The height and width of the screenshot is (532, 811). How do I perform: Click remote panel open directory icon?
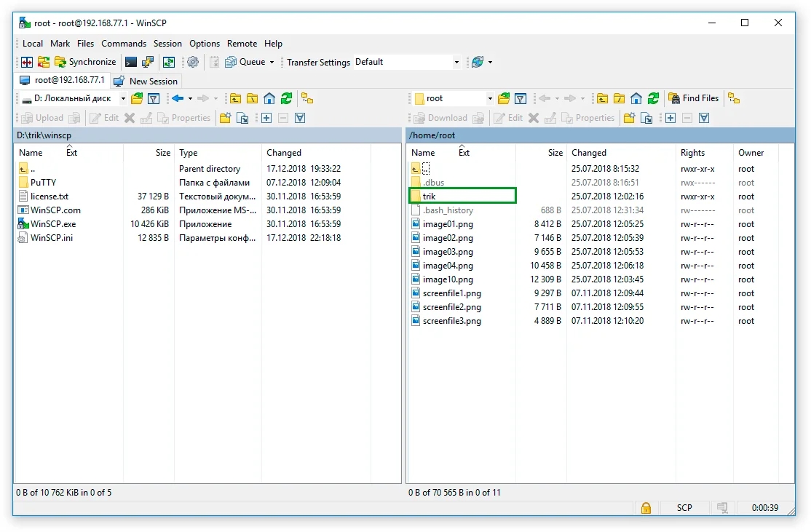[x=503, y=98]
